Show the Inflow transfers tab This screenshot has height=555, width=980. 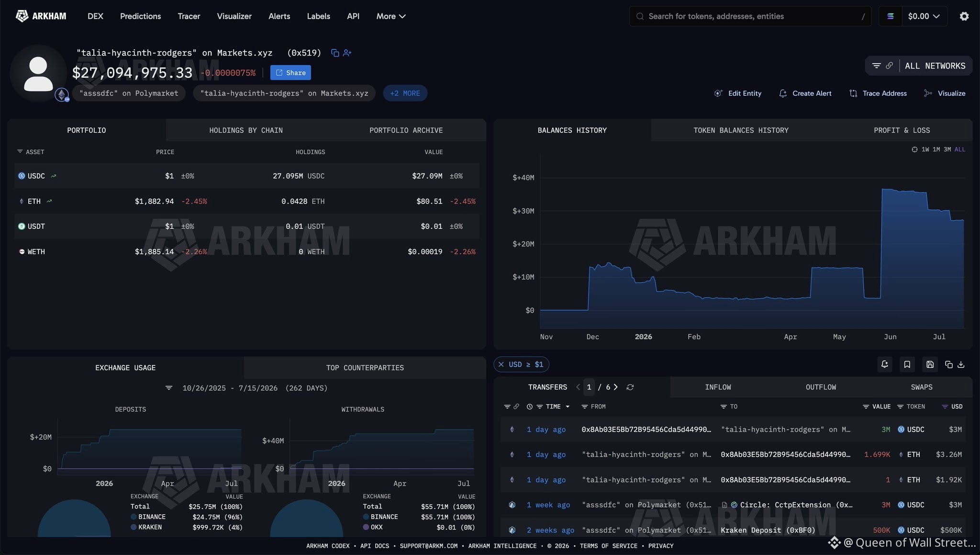(718, 387)
